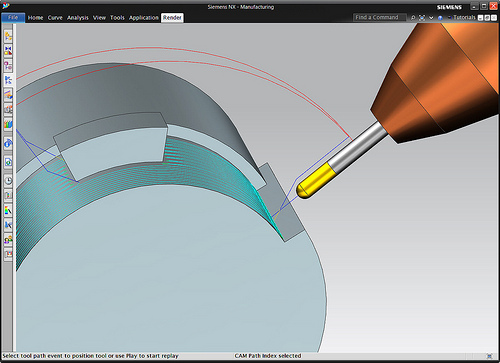Click the NX logo in title bar corner
The height and width of the screenshot is (363, 500).
(5, 6)
